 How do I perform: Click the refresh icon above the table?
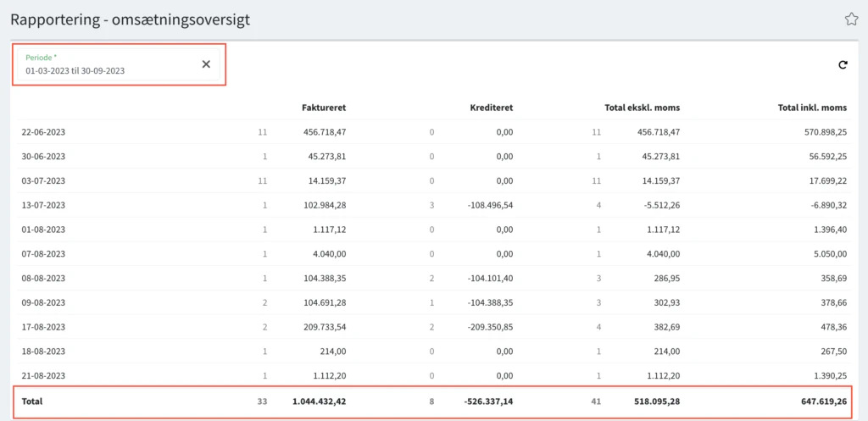pyautogui.click(x=843, y=64)
